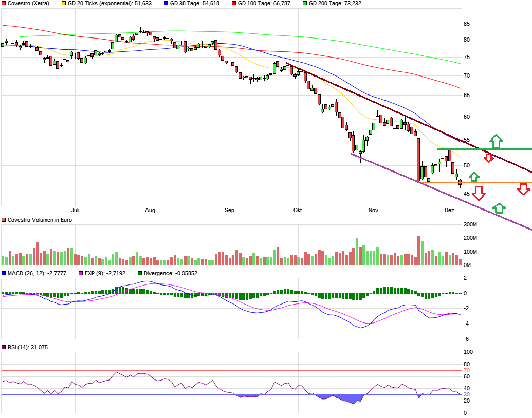
Task: Click the 'Aug.' month label on time axis
Action: (x=151, y=210)
